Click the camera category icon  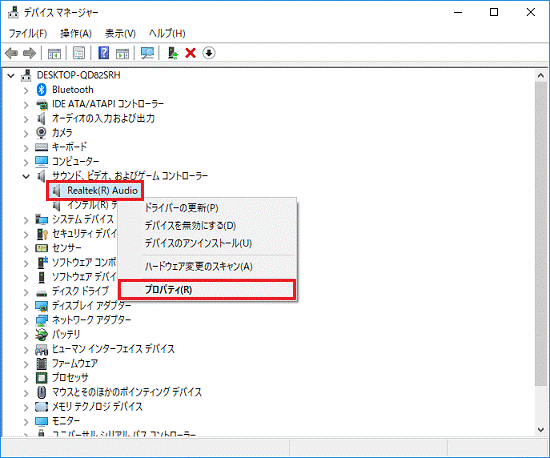pos(41,133)
